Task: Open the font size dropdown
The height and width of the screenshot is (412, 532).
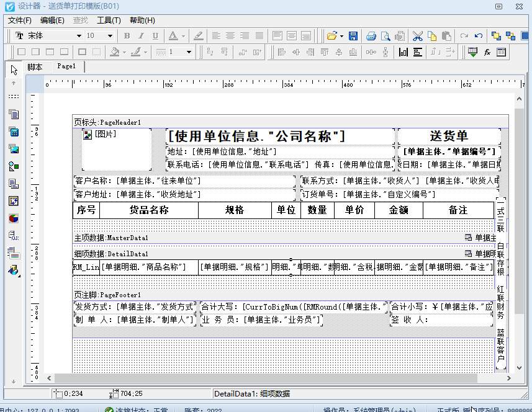Action: 110,36
